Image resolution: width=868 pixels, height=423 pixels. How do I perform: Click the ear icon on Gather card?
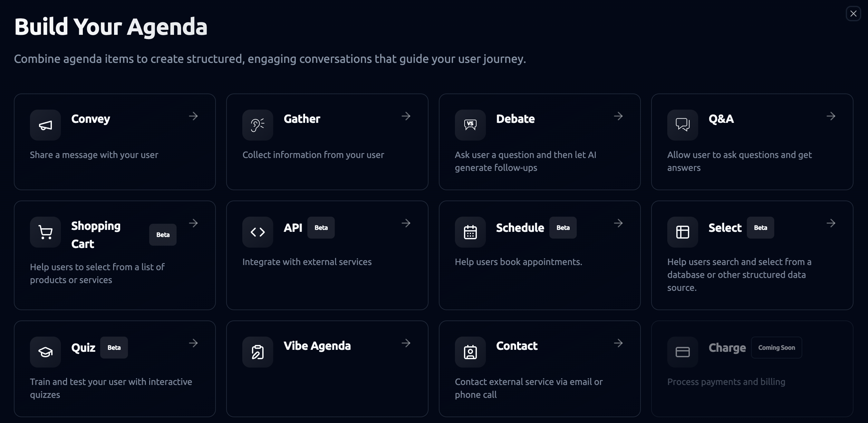point(257,125)
